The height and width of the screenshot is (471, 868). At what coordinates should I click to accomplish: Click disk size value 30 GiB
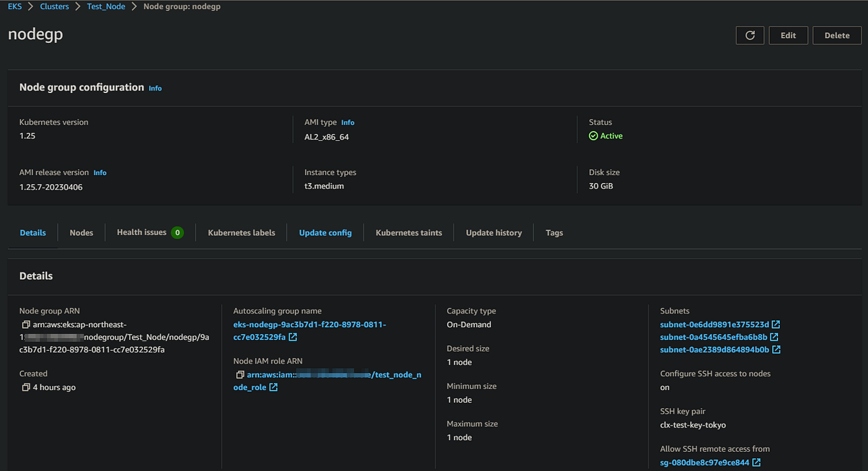[x=601, y=186]
